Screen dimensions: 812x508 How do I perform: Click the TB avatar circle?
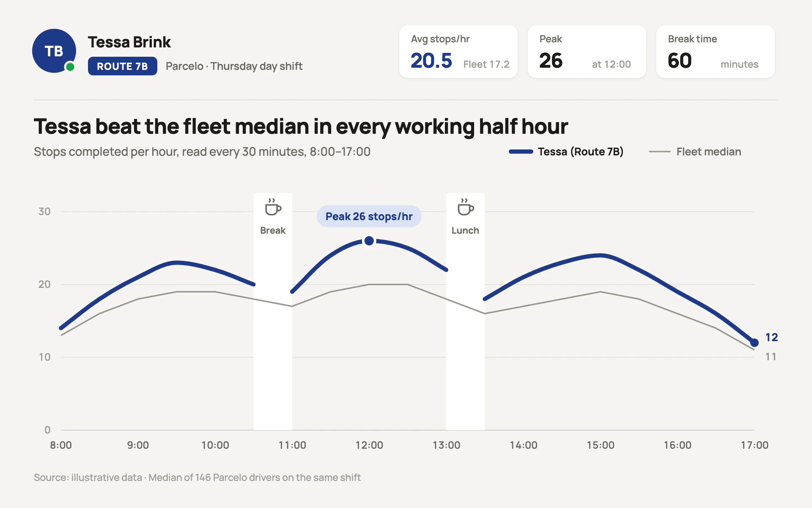point(54,51)
